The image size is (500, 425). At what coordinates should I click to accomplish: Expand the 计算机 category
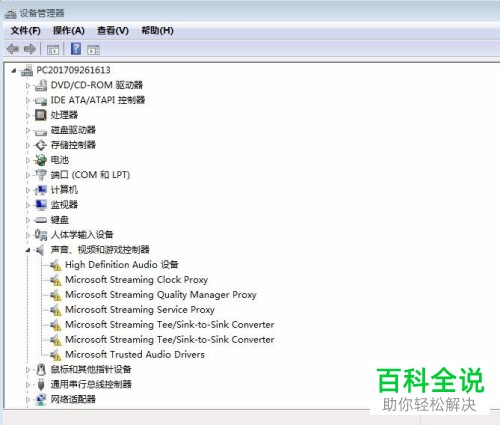tap(28, 190)
